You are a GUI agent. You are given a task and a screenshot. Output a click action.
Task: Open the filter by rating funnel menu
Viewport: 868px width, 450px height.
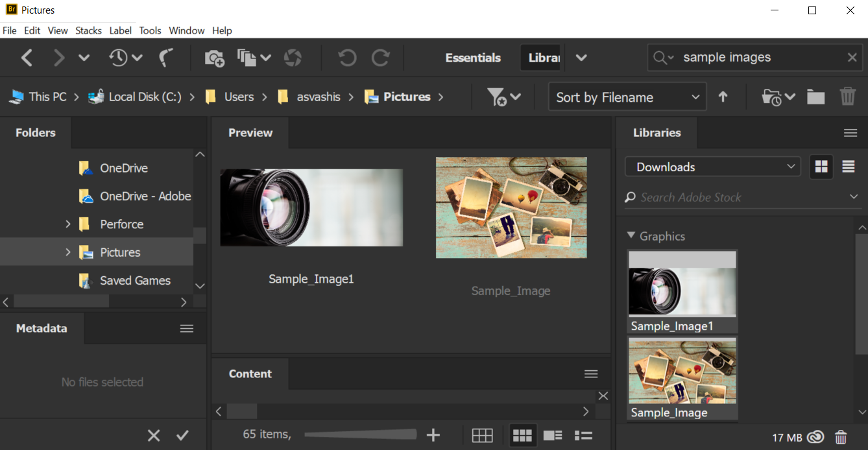tap(504, 97)
